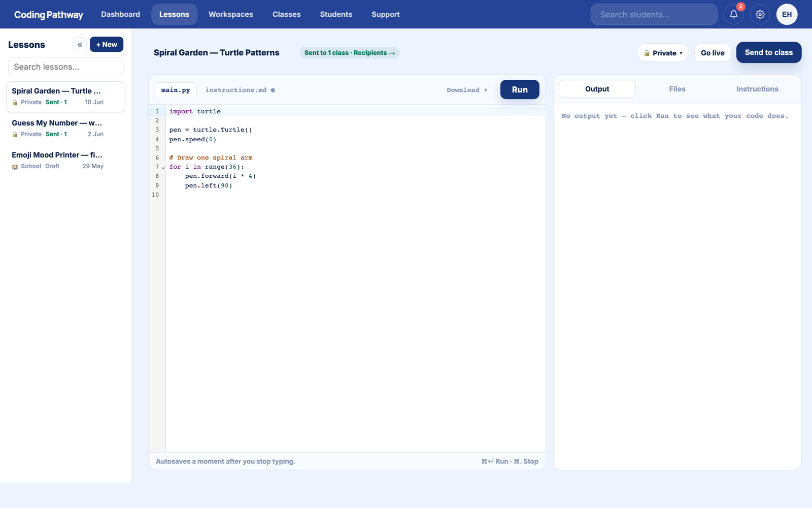This screenshot has height=508, width=812.
Task: Click the 'pen.left(90)' code line
Action: tap(209, 186)
